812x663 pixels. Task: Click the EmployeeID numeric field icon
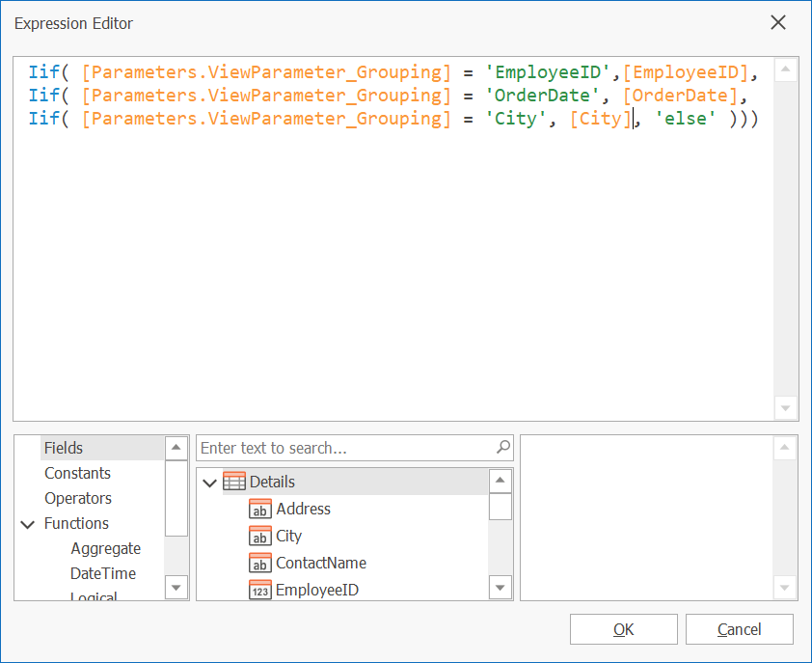tap(260, 590)
